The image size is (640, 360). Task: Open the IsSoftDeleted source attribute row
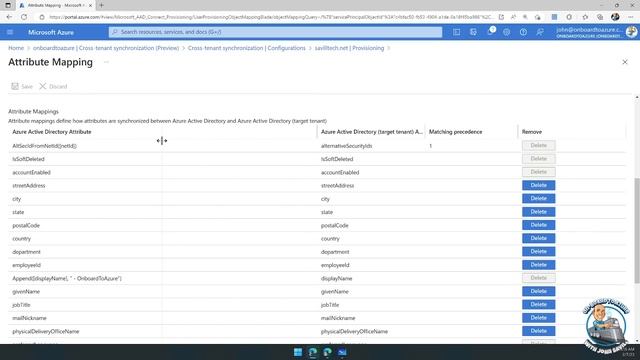(28, 159)
